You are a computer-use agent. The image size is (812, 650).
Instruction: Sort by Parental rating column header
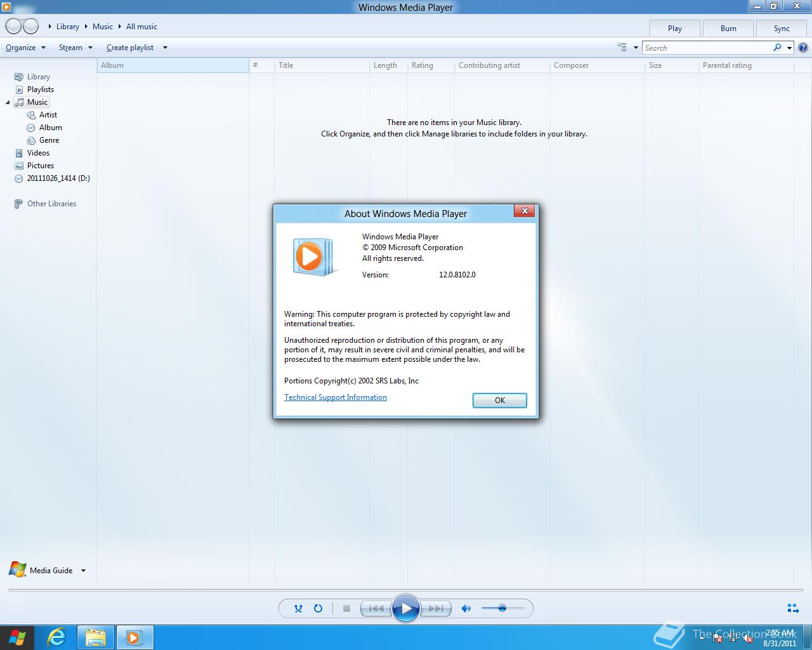[746, 65]
